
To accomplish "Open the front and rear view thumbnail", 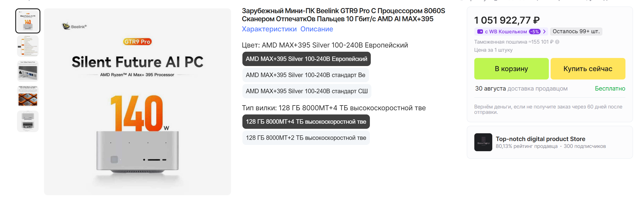I will [28, 121].
